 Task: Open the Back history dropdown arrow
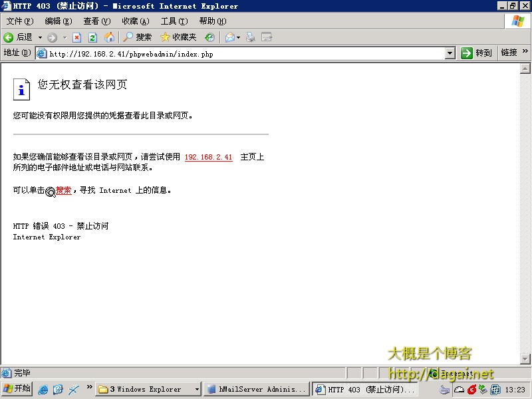(40, 37)
